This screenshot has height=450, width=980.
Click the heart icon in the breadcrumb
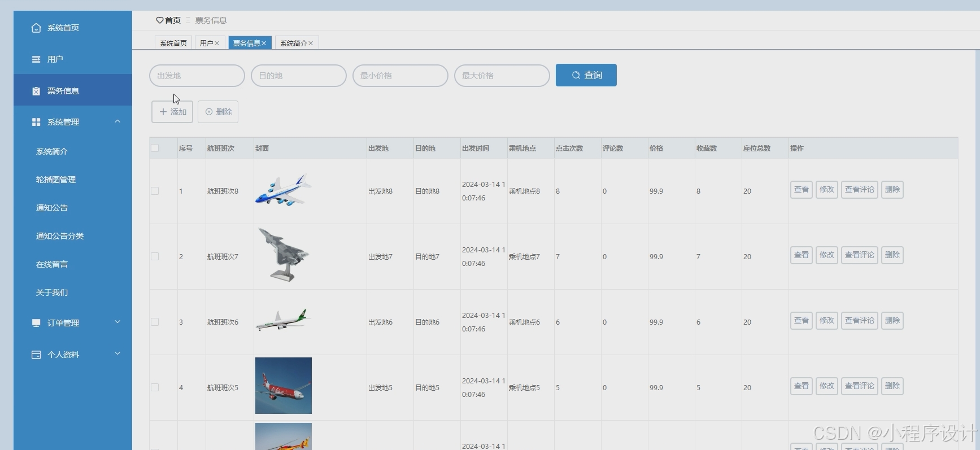(159, 20)
